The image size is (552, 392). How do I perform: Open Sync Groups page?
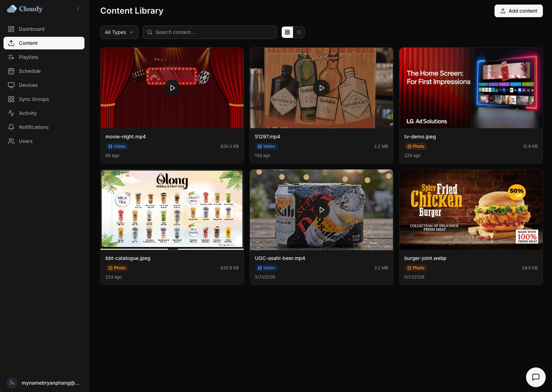click(44, 99)
